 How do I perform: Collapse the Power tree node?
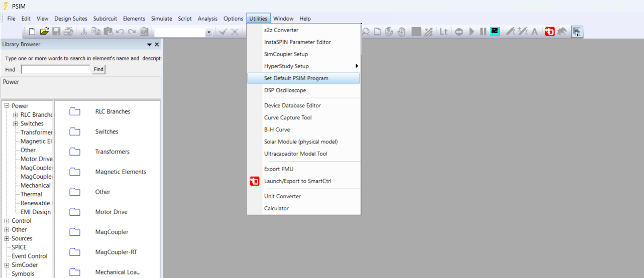pos(7,106)
